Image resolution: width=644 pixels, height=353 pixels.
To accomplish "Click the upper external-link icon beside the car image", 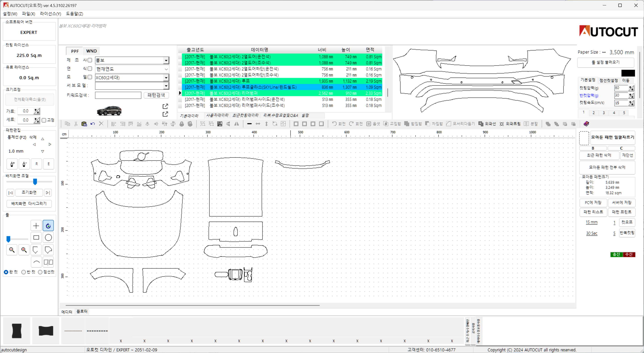I will (165, 106).
